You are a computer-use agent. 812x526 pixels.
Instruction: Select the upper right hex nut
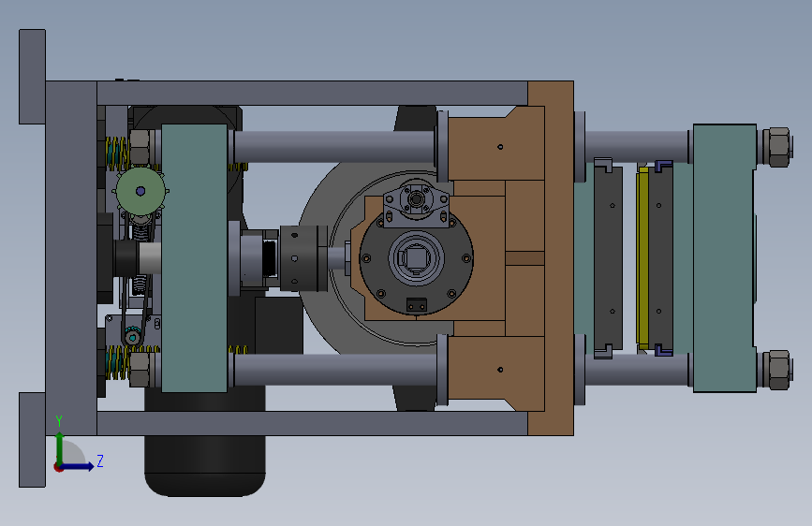click(778, 148)
